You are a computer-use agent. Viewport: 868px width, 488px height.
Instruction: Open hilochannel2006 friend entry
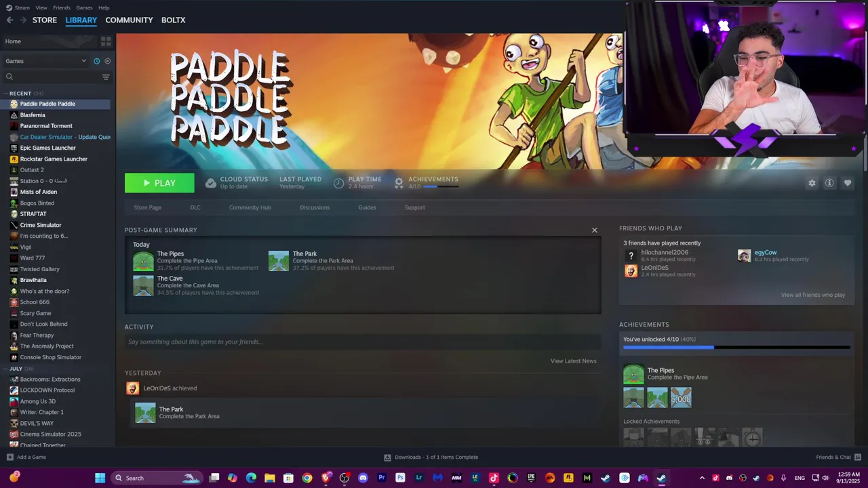coord(665,256)
